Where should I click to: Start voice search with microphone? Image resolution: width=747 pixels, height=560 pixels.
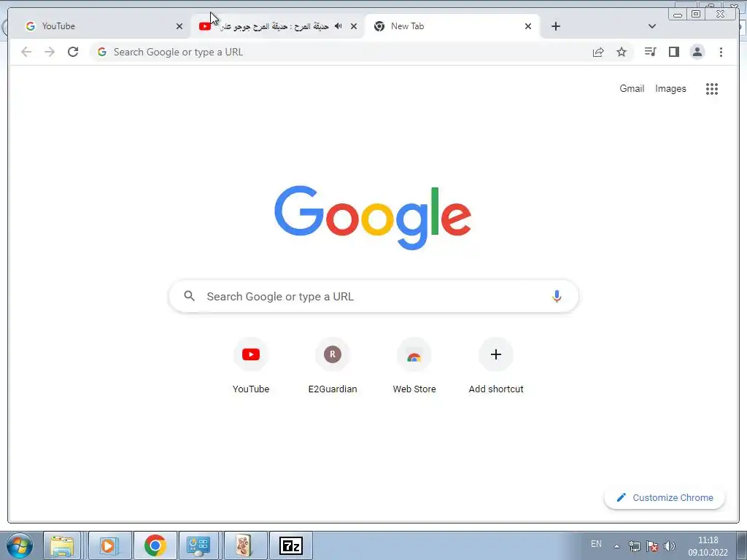click(557, 296)
